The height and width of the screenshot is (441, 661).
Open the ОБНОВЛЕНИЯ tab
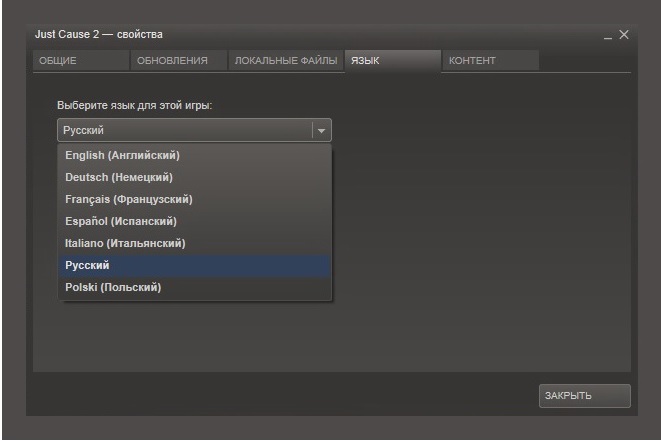point(179,61)
